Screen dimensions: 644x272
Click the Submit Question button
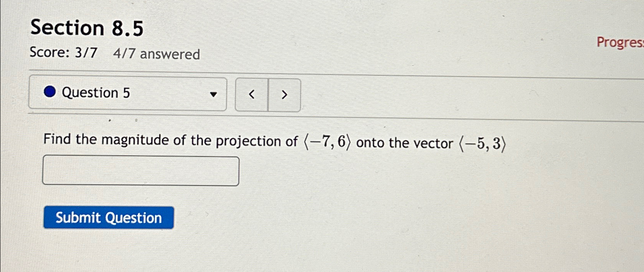[x=108, y=218]
